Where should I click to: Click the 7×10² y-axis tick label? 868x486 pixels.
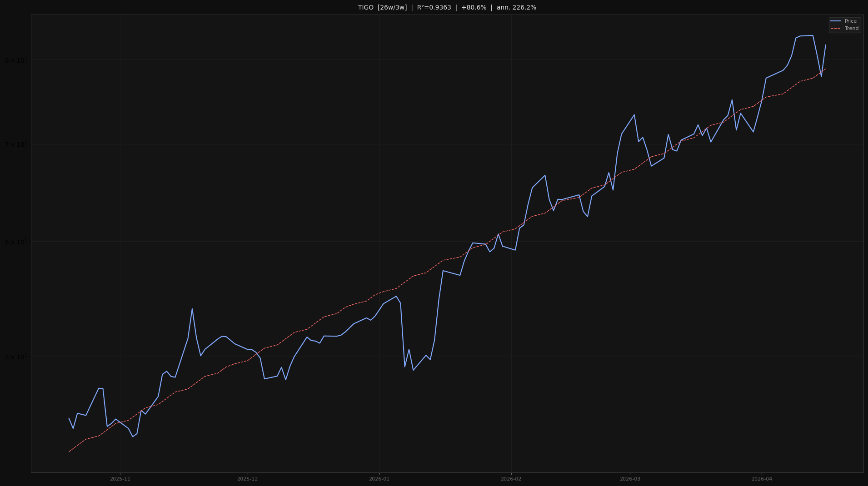(16, 144)
